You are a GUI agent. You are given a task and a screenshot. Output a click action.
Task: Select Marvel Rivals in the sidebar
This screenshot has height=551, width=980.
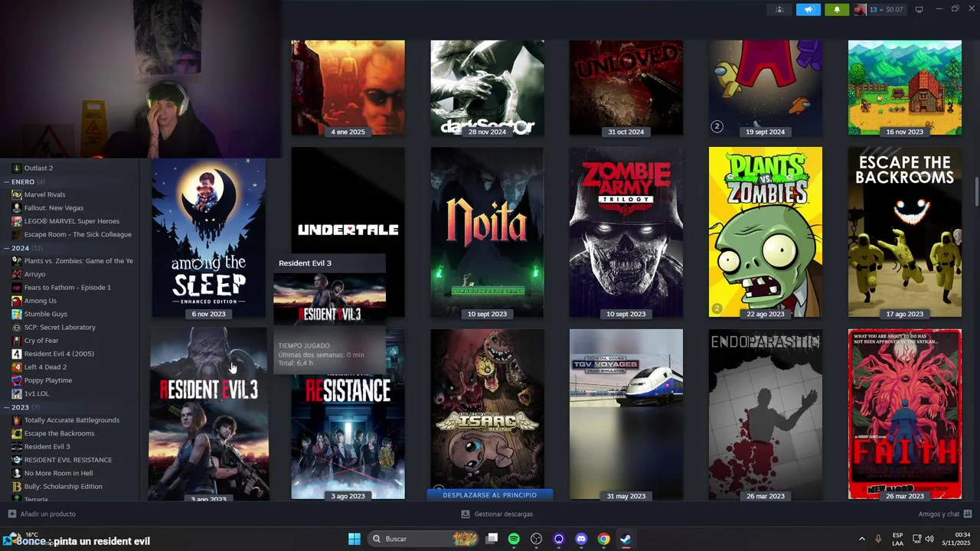[x=44, y=194]
